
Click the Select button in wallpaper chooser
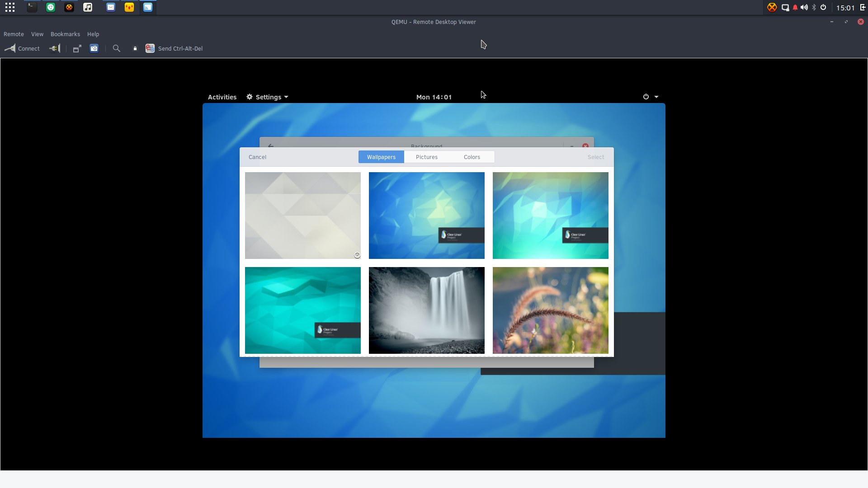(596, 157)
